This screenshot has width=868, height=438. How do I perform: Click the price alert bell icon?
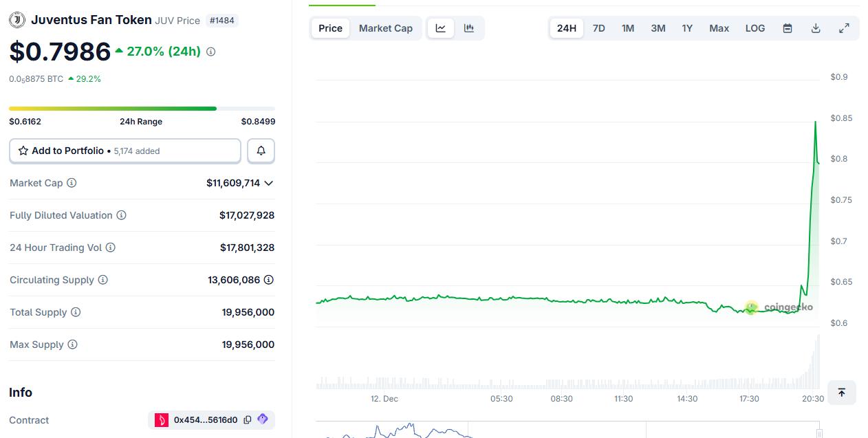(261, 151)
